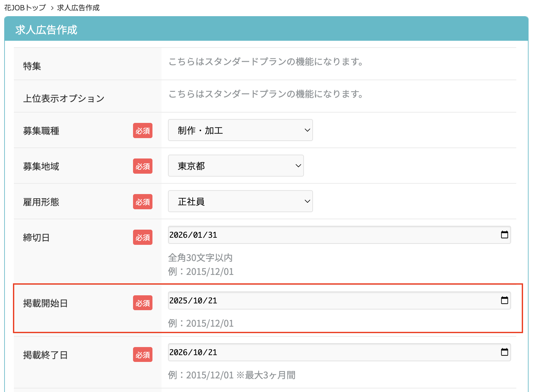The width and height of the screenshot is (536, 392).
Task: Go to 花JOBトップ in the breadcrumb
Action: tap(25, 8)
